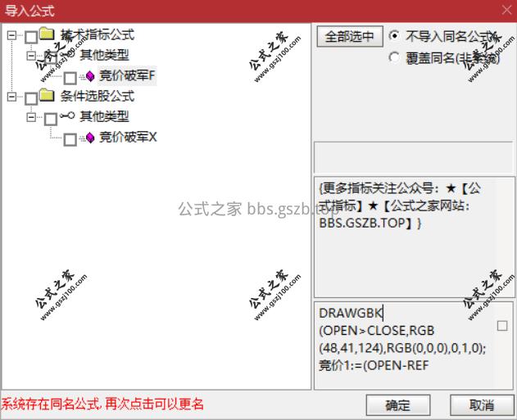Viewport: 517px width, 420px height.
Task: Collapse 其他类型 under 条件选股公式
Action: [31, 117]
